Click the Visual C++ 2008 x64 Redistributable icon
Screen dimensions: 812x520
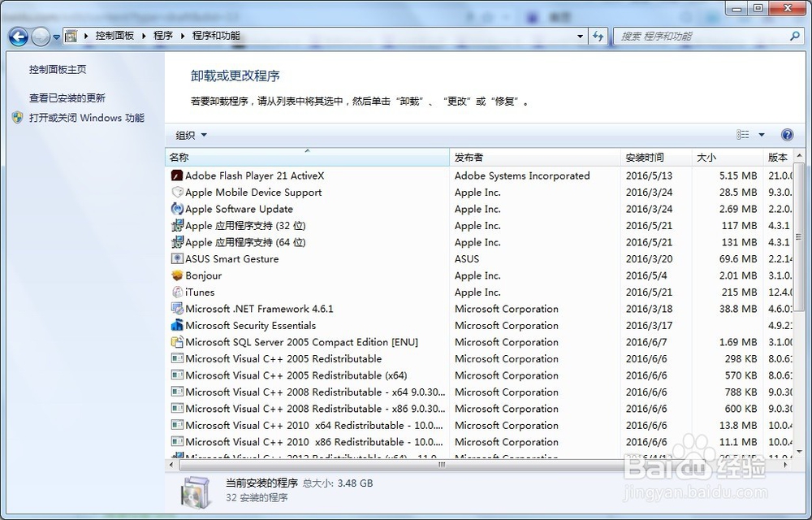(177, 392)
